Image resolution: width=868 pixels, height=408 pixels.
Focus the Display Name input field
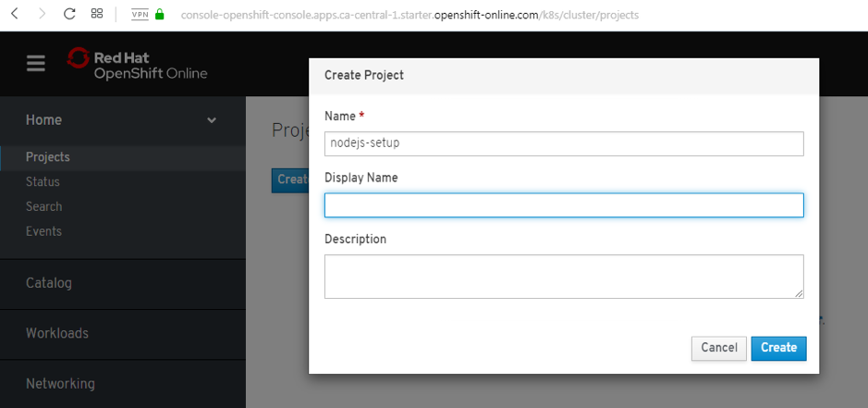[564, 205]
